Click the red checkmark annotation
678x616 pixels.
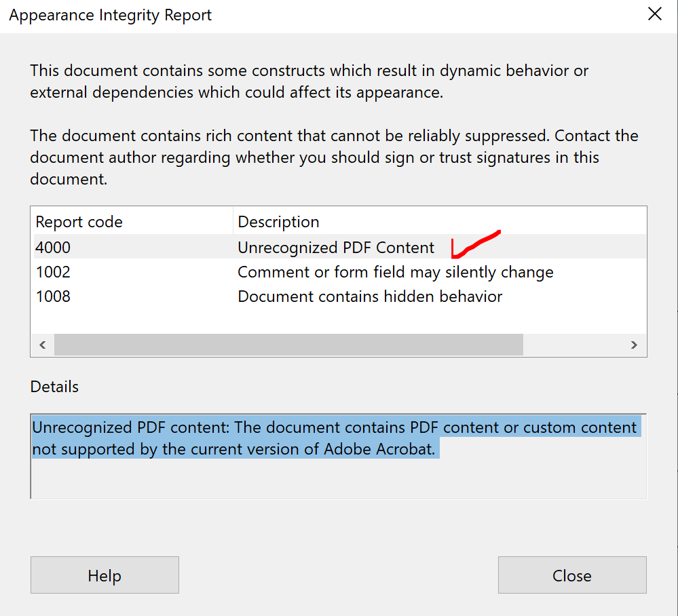(475, 244)
